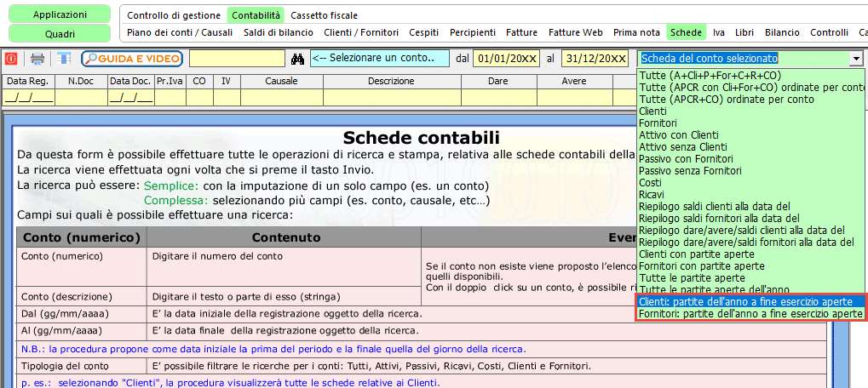Expand the Scheda del conto selezionato dropdown arrow
868x388 pixels.
coord(855,59)
